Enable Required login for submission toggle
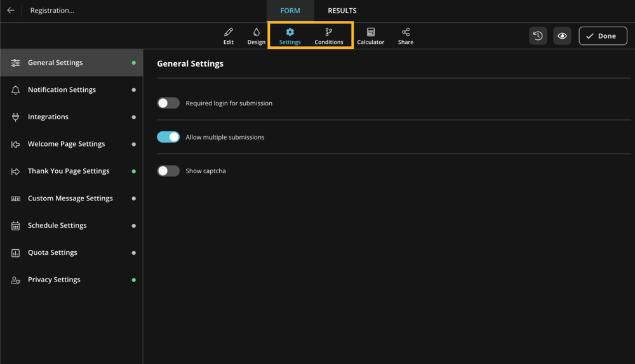 coord(168,103)
